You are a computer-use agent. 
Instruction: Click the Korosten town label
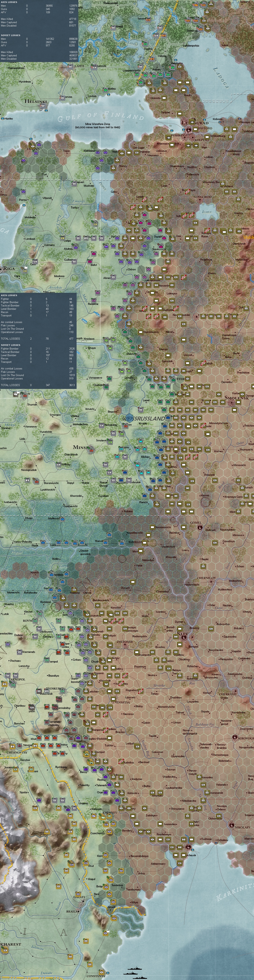tap(116, 608)
